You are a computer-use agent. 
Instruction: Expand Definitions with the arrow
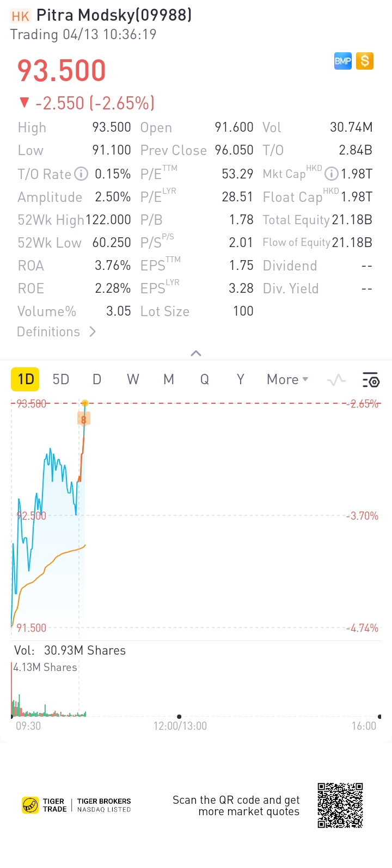(93, 331)
